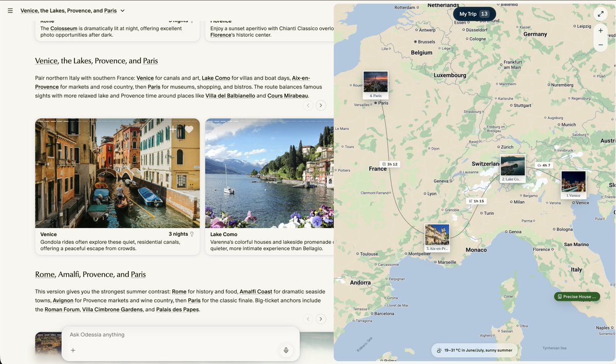Click the Stuttgart city label on the map

[523, 106]
